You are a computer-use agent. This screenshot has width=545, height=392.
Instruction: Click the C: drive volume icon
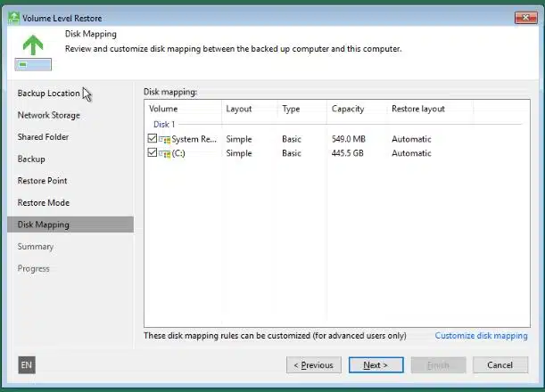165,153
